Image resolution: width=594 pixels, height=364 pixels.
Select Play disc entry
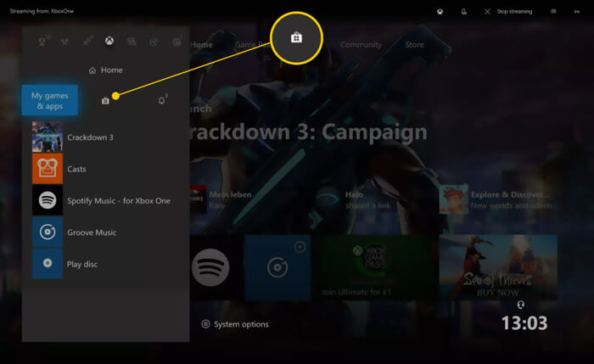click(x=106, y=264)
